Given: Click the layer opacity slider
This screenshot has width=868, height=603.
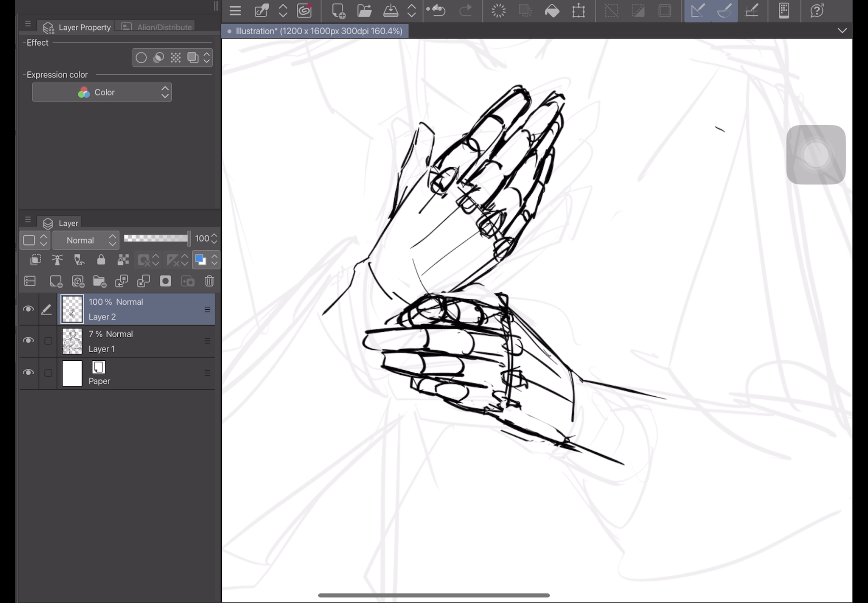Looking at the screenshot, I should tap(156, 238).
